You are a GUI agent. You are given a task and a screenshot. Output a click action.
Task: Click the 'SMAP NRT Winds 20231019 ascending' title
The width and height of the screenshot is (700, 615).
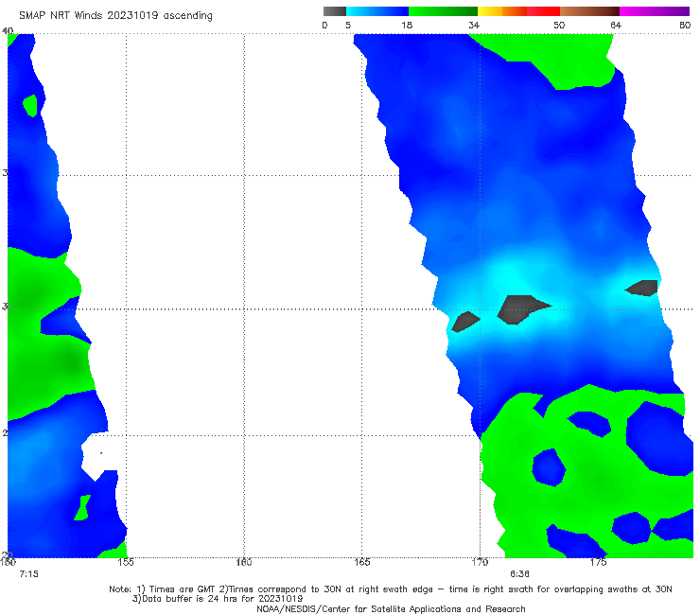pyautogui.click(x=115, y=16)
